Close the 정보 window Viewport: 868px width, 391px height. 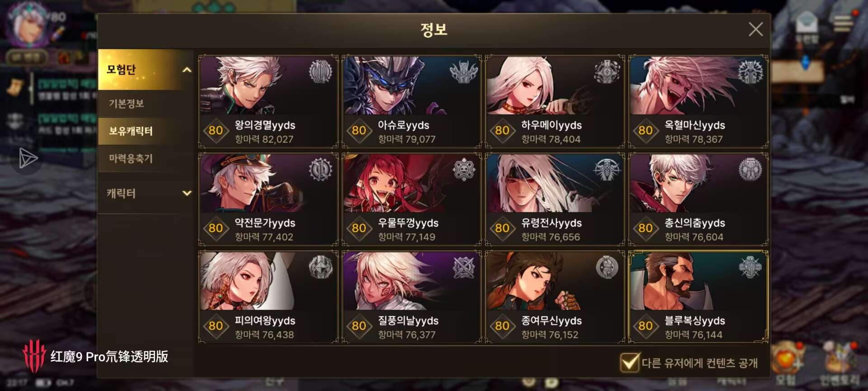[x=755, y=29]
